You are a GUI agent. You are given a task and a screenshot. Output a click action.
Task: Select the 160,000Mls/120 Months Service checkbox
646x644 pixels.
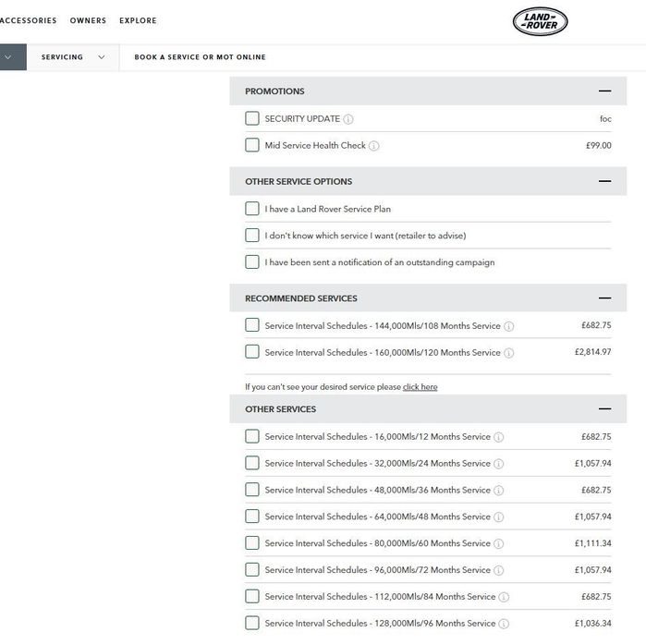pyautogui.click(x=252, y=352)
